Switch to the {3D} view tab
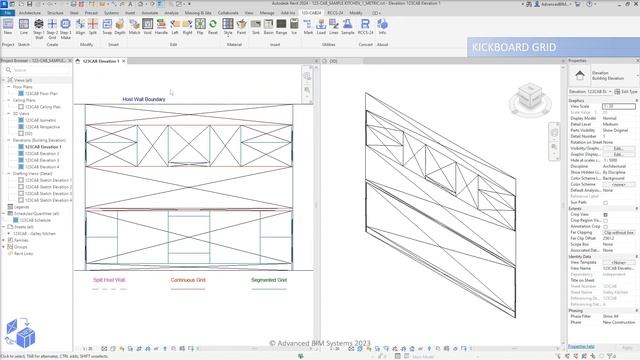 coord(333,61)
